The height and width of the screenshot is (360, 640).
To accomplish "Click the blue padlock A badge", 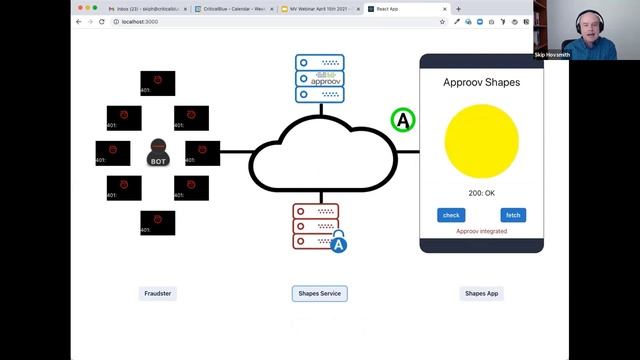I will (338, 242).
